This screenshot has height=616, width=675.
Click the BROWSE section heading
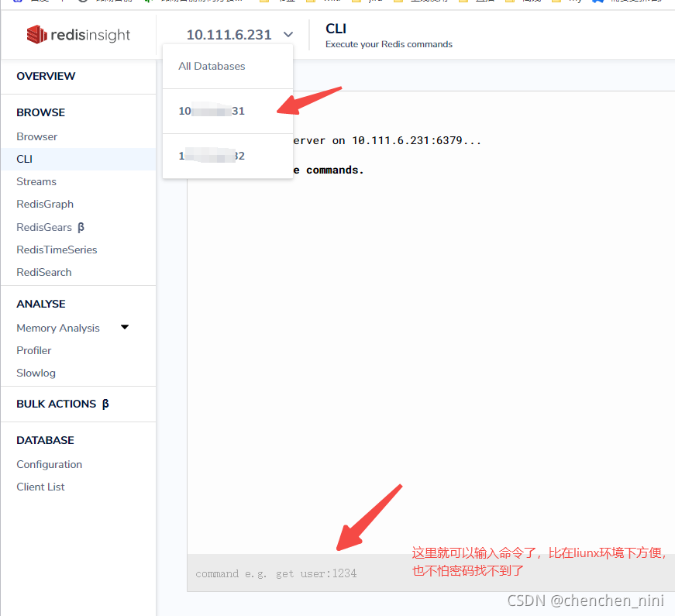[41, 112]
